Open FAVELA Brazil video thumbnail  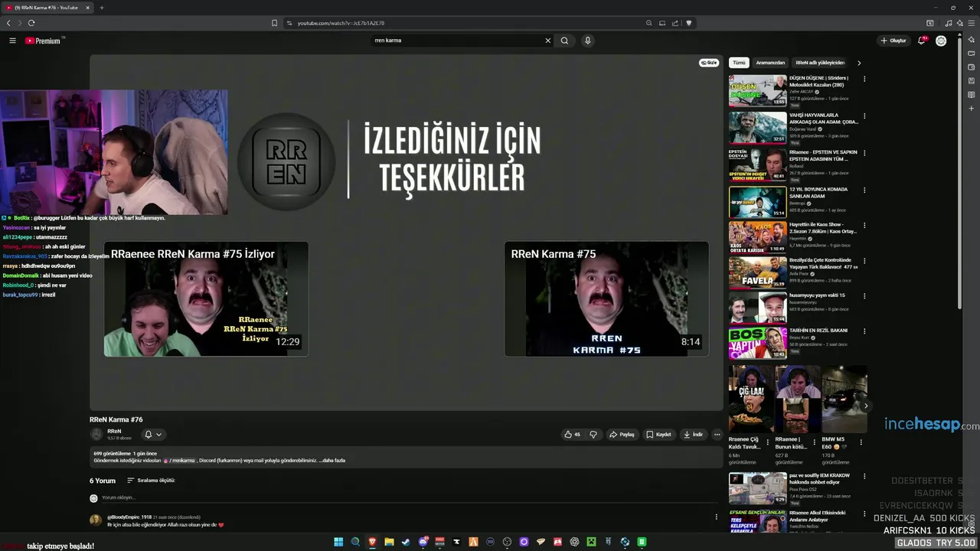757,272
